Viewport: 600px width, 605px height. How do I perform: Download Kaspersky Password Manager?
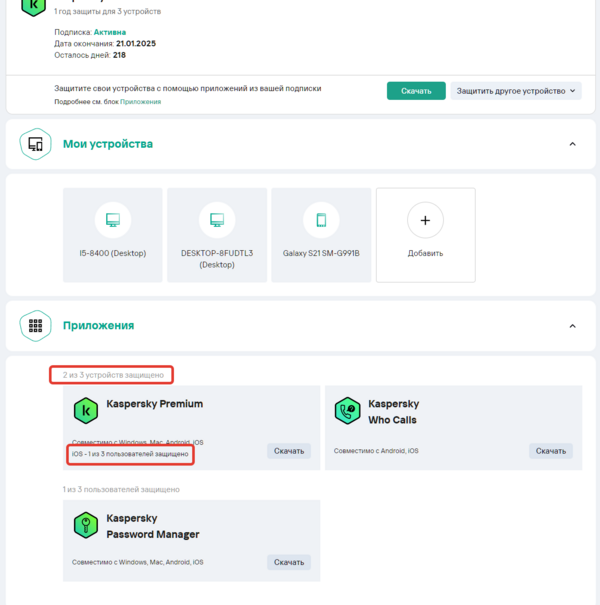pyautogui.click(x=289, y=562)
